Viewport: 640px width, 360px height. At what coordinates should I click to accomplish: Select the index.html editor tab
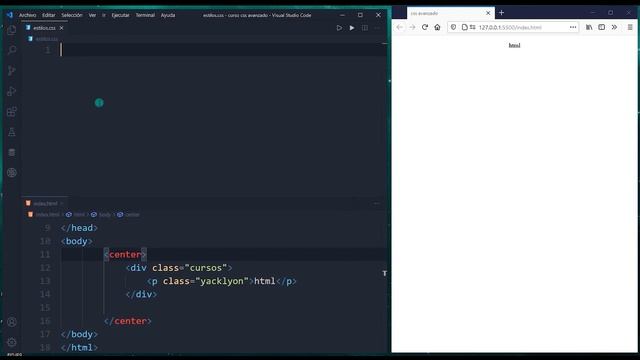click(x=45, y=203)
